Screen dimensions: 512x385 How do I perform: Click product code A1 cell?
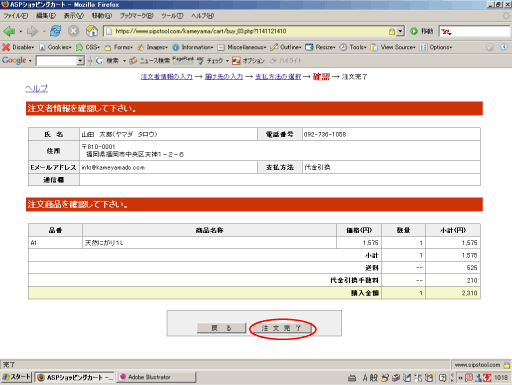pyautogui.click(x=55, y=243)
